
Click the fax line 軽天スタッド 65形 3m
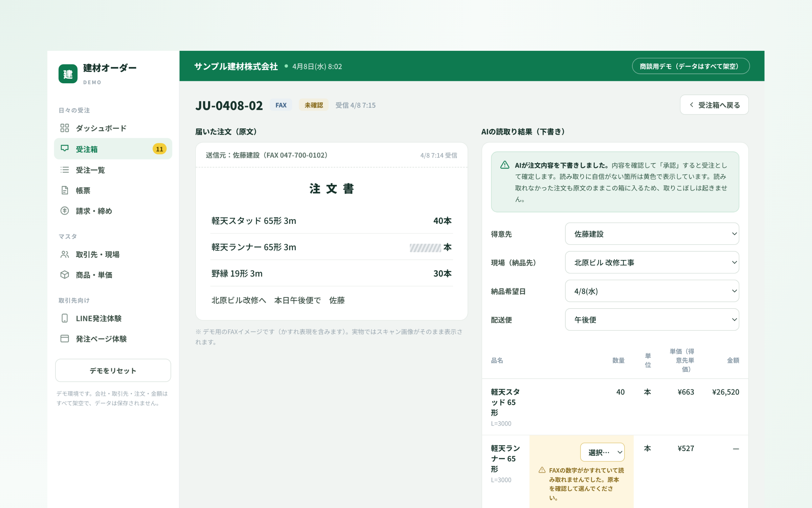pyautogui.click(x=254, y=221)
